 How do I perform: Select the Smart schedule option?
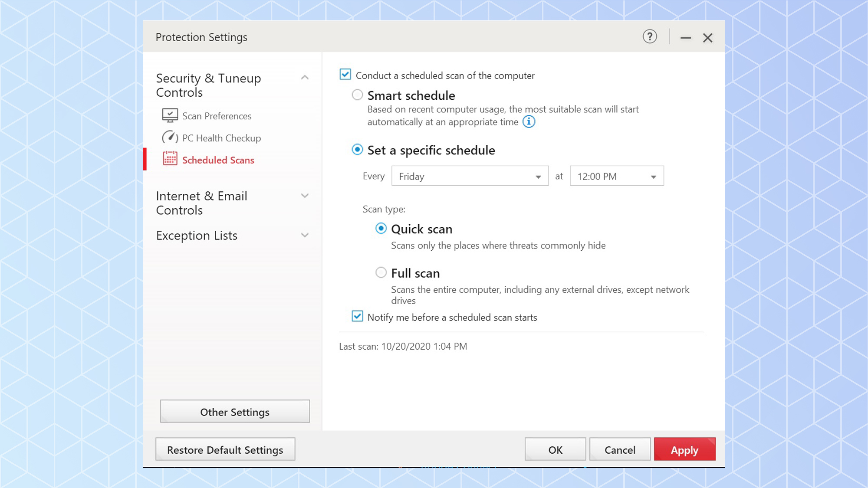click(357, 95)
